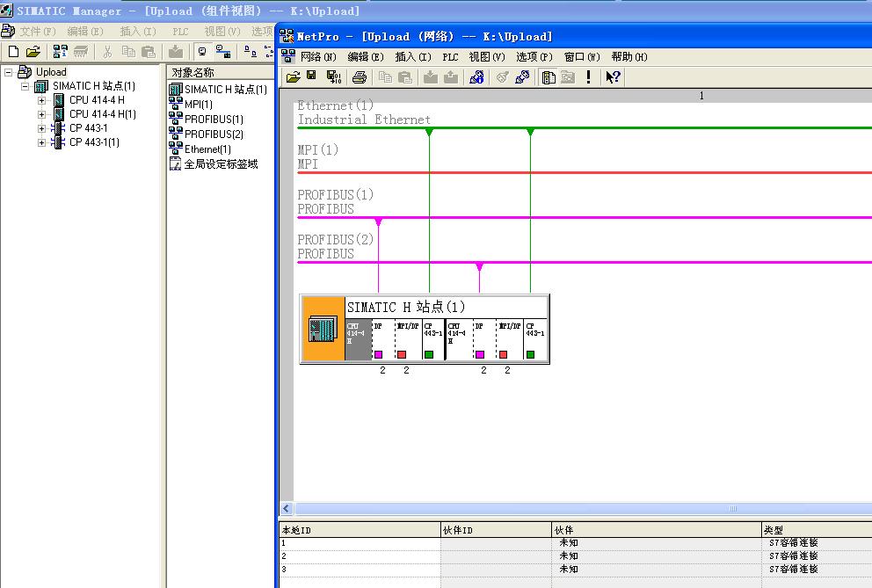Viewport: 872px width, 588px height.
Task: Click Copy icon in NetPro toolbar
Action: 385,77
